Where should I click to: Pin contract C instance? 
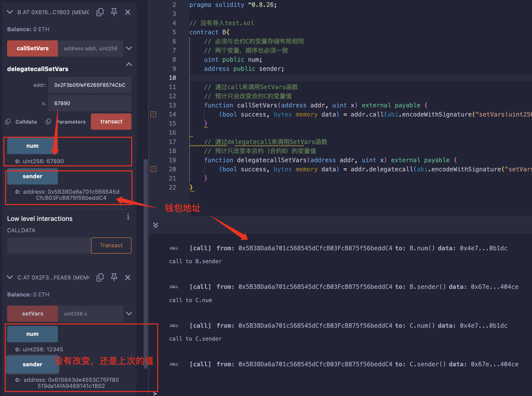(114, 277)
